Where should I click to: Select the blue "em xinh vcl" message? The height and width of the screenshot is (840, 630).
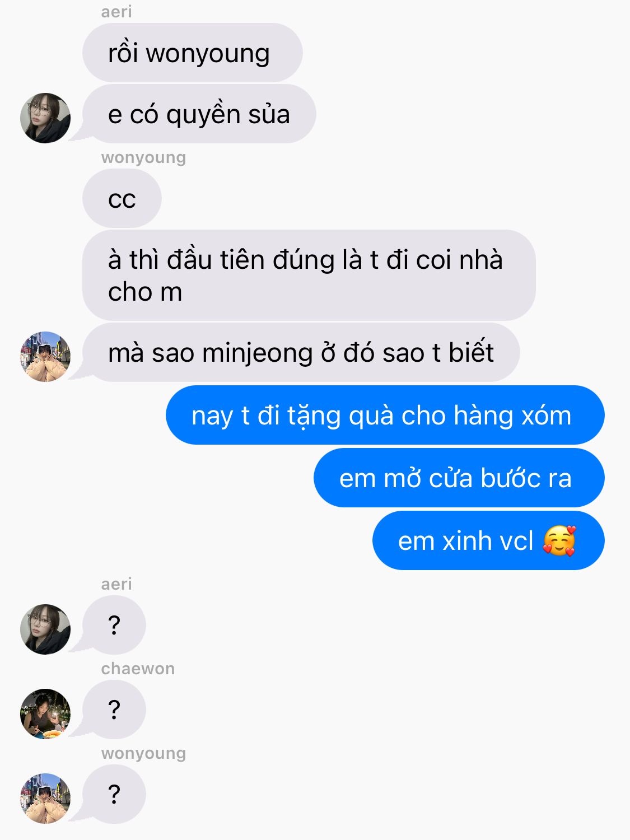488,540
